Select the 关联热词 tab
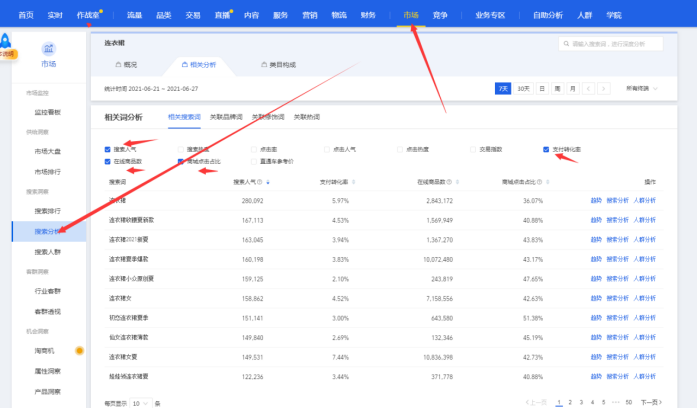 307,117
